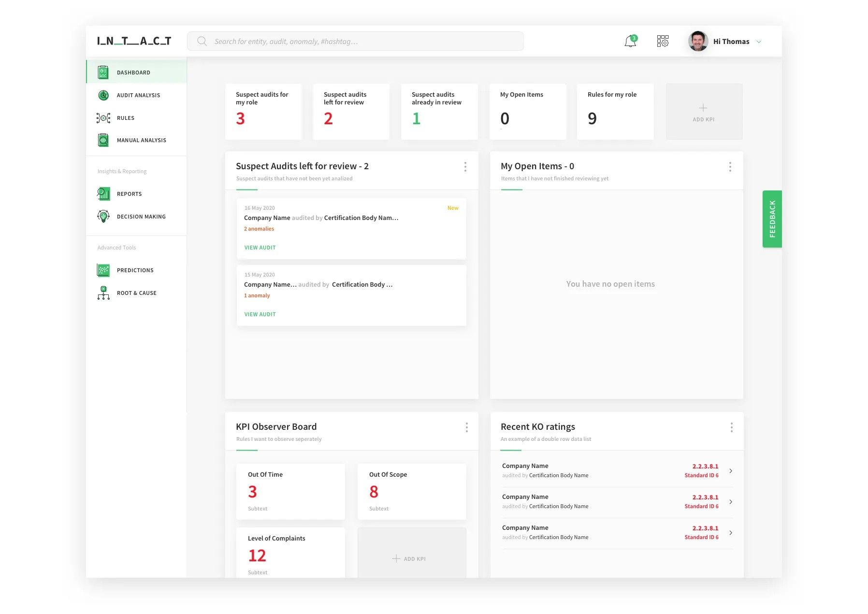This screenshot has height=614, width=868.
Task: Open the Reports section
Action: [129, 193]
